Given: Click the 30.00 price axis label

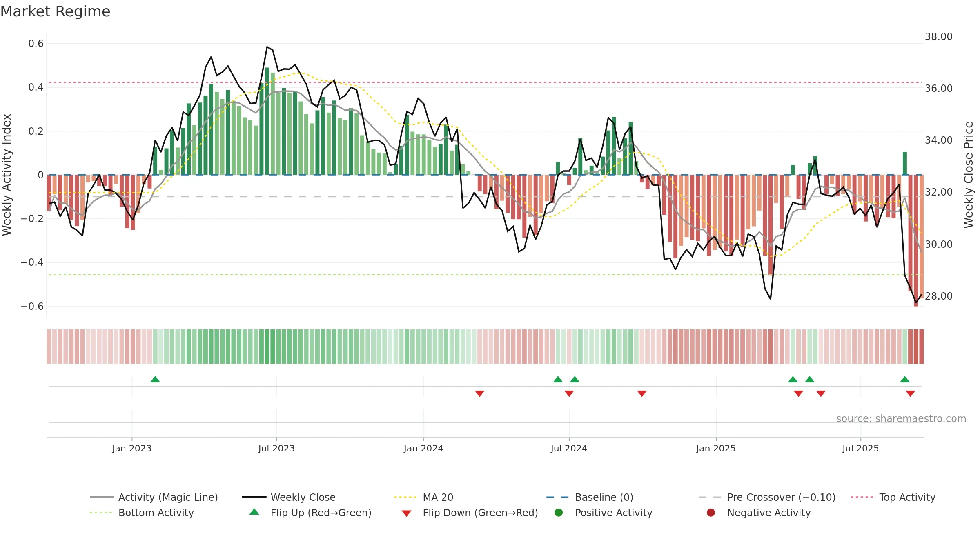Looking at the screenshot, I should pos(939,244).
